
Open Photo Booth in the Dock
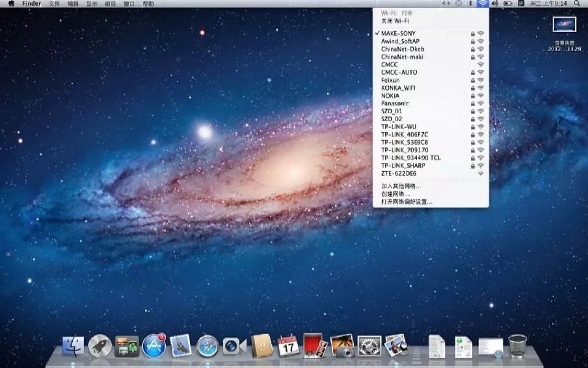pos(313,345)
